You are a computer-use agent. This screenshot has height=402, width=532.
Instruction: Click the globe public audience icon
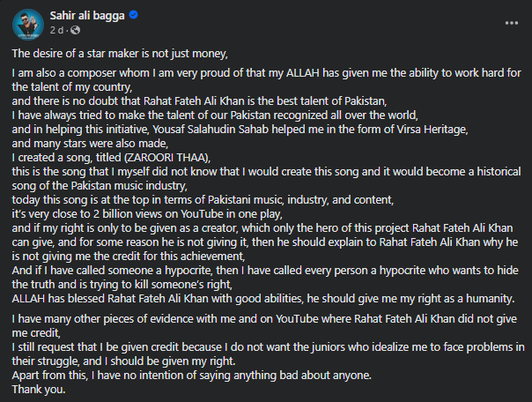pos(76,30)
